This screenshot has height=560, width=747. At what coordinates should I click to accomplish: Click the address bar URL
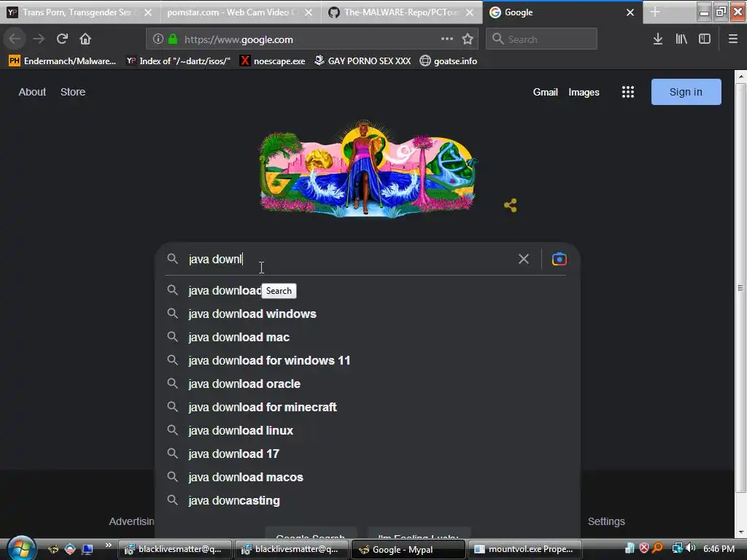click(x=239, y=39)
